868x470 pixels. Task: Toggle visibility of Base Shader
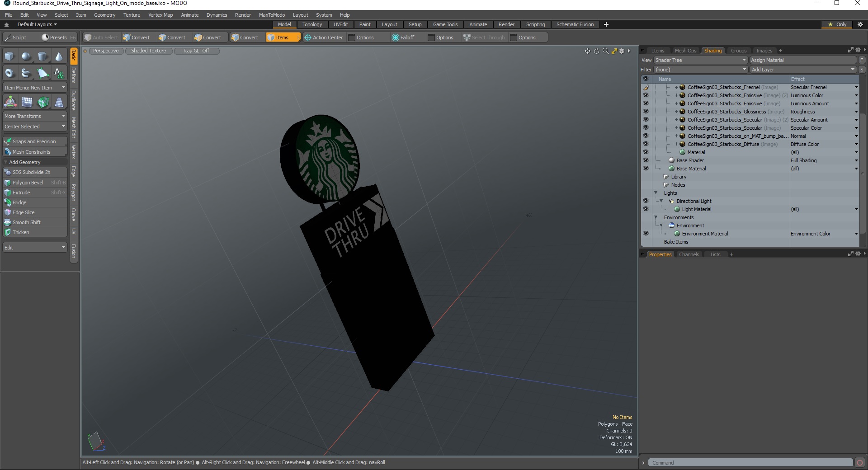point(646,160)
